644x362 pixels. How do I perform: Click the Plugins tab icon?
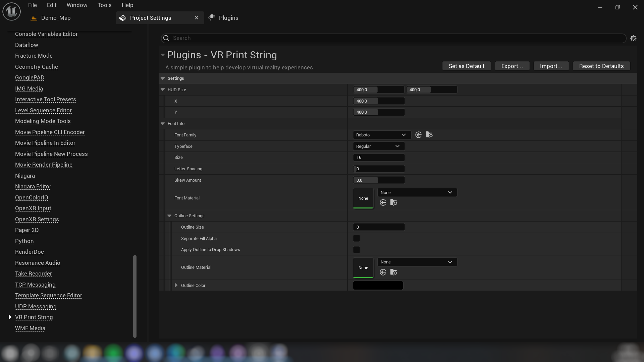point(212,18)
